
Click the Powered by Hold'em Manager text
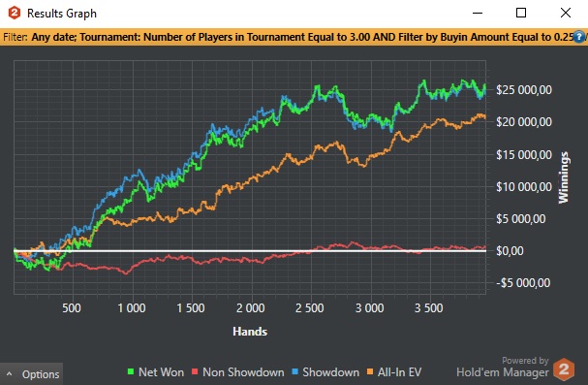click(503, 367)
